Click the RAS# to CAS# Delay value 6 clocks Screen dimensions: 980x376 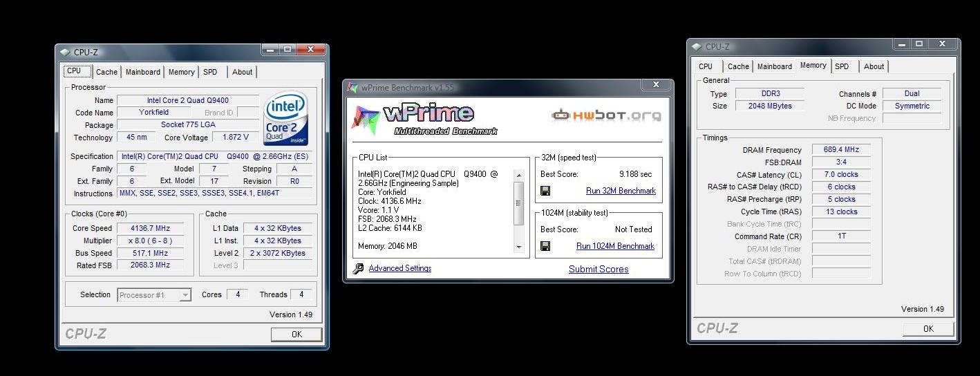pos(841,187)
